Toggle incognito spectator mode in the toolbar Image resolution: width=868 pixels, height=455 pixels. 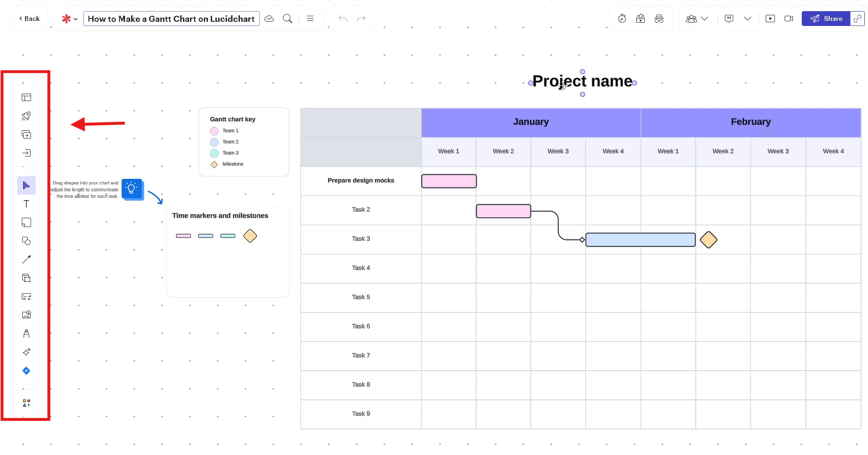659,19
